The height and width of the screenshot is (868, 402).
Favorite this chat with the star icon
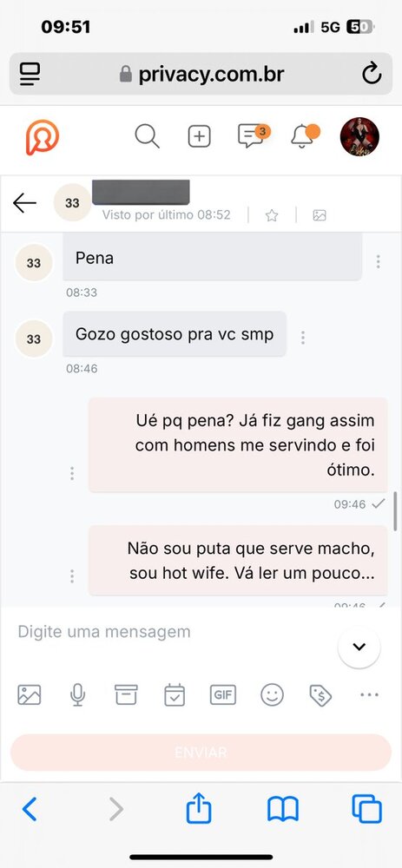(271, 215)
